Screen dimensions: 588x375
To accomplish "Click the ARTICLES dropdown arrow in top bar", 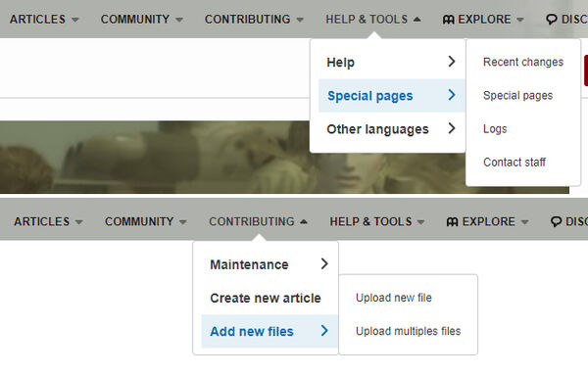I will (75, 20).
